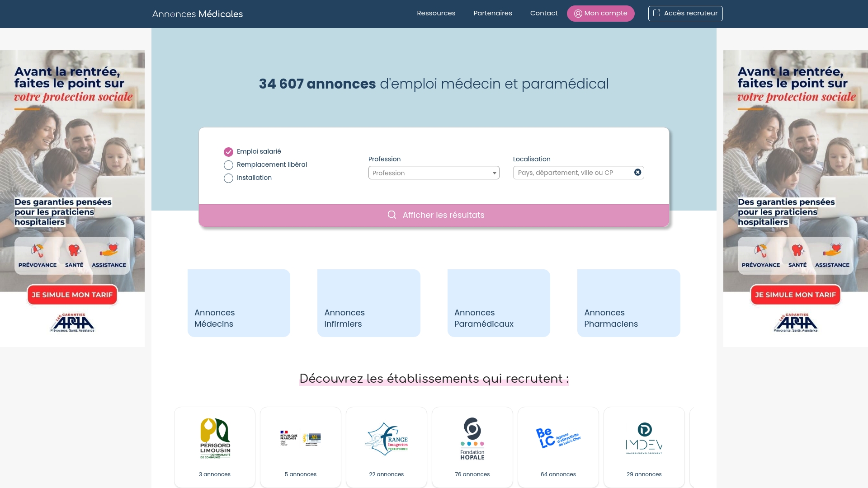Select the Emploi salarié radio option
Screen dimensions: 868x488
(228, 152)
